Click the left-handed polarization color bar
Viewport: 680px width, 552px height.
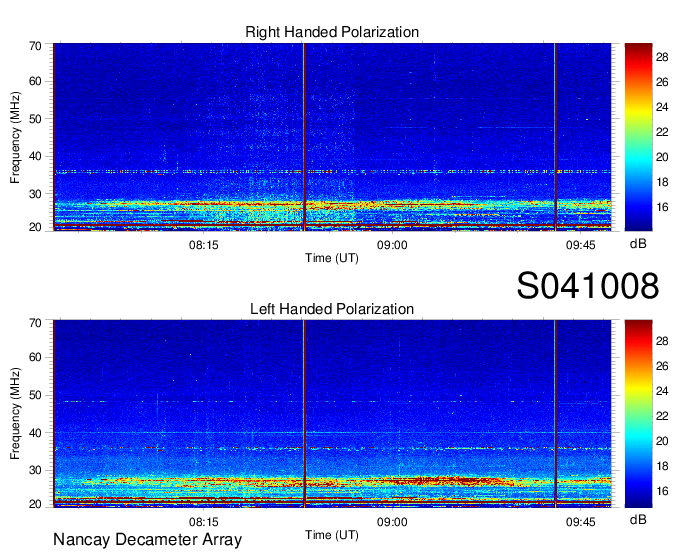638,414
